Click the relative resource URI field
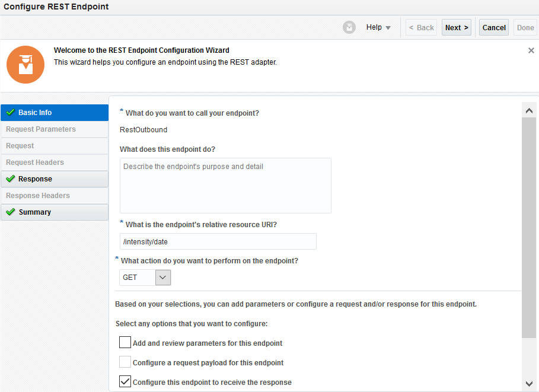This screenshot has width=539, height=392. 218,241
